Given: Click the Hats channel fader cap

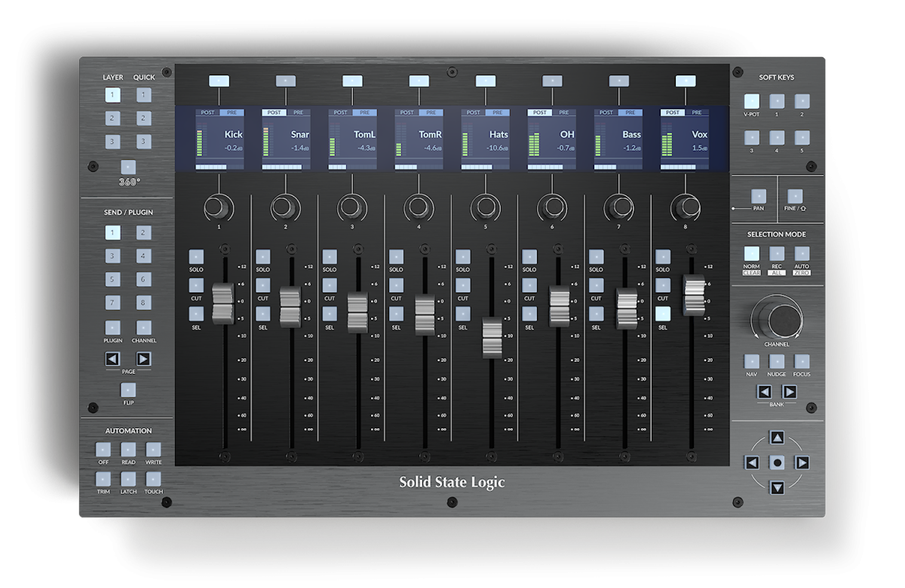Looking at the screenshot, I should pos(491,338).
